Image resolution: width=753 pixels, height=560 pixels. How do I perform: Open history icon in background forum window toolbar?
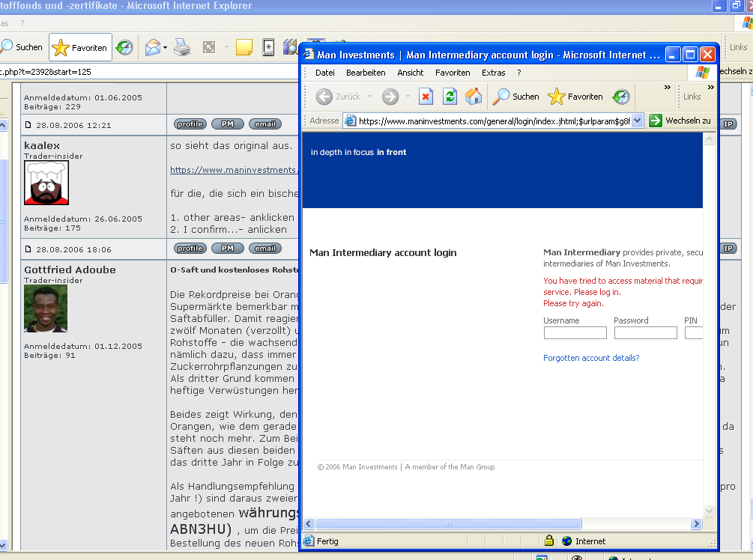tap(124, 47)
